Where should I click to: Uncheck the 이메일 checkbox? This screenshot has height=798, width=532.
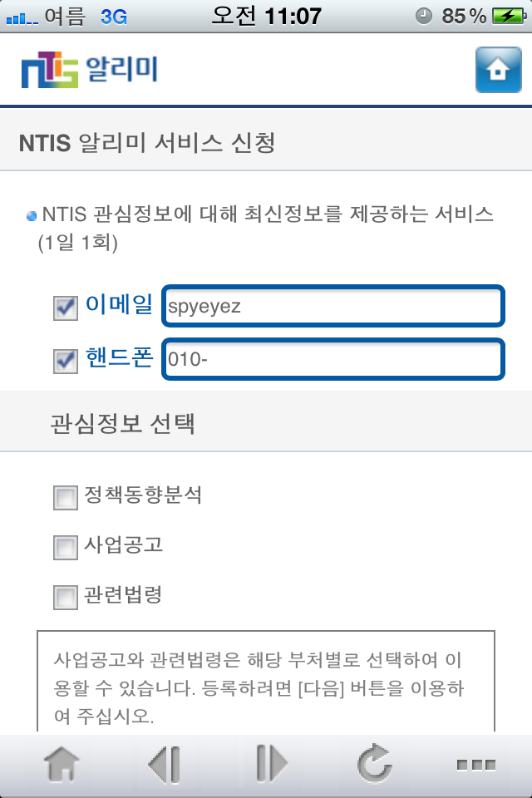(x=66, y=308)
